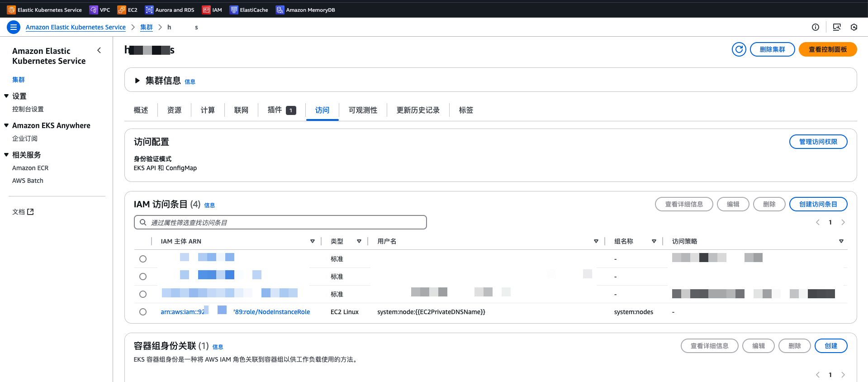Click the system:nodes group name cell
Screen dimensions: 868x382
point(633,312)
